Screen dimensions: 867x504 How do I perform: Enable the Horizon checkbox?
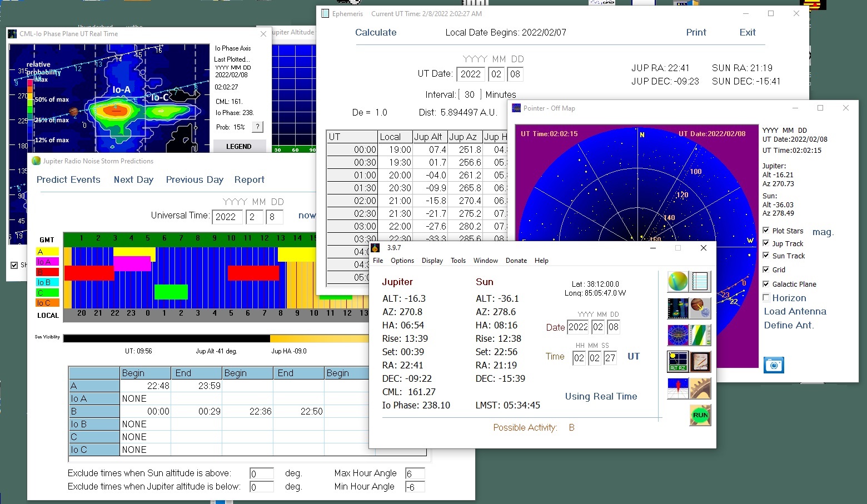[766, 297]
